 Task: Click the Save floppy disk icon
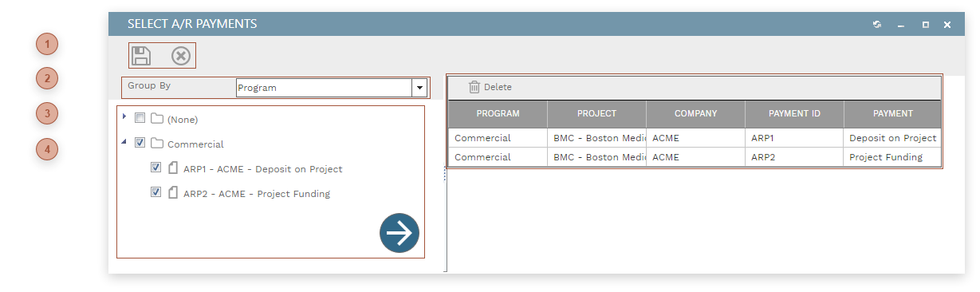click(141, 56)
